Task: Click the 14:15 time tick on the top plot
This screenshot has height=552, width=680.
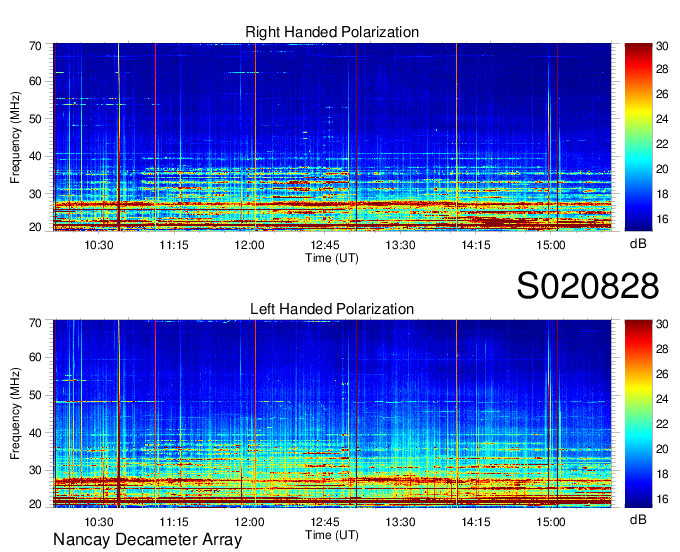Action: (476, 245)
